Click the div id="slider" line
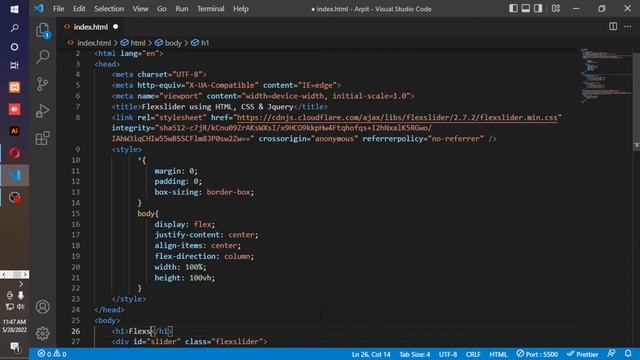Screen dimensions: 640x360 point(189,342)
